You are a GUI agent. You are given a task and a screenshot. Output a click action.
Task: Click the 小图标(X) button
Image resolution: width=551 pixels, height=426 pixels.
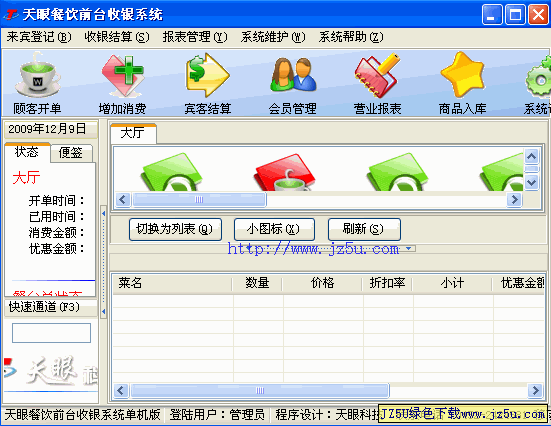[x=274, y=229]
